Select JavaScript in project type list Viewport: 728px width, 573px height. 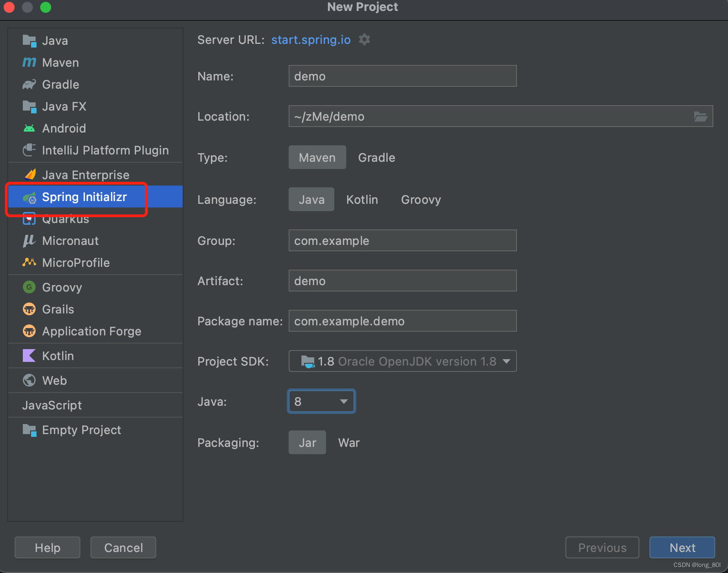click(95, 405)
